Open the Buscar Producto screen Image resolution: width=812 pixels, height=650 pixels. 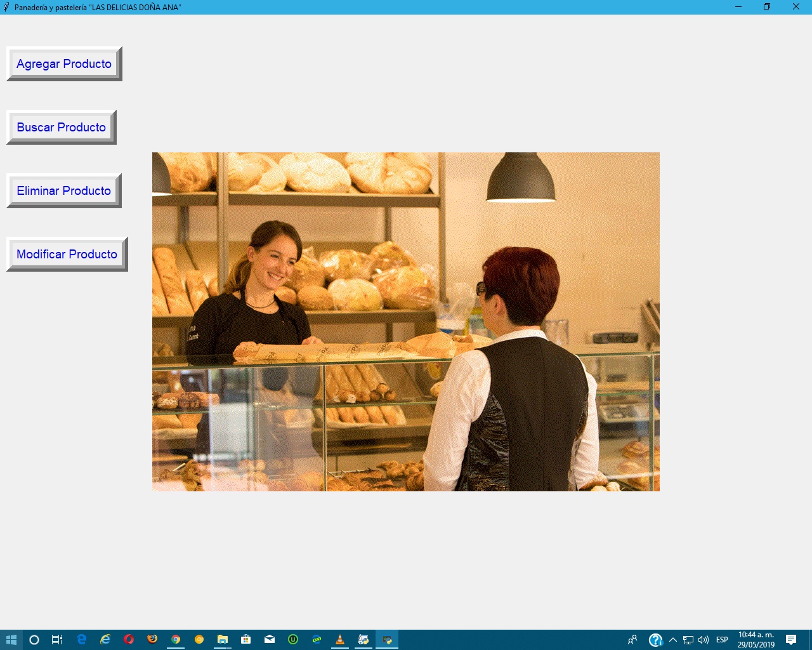(62, 127)
